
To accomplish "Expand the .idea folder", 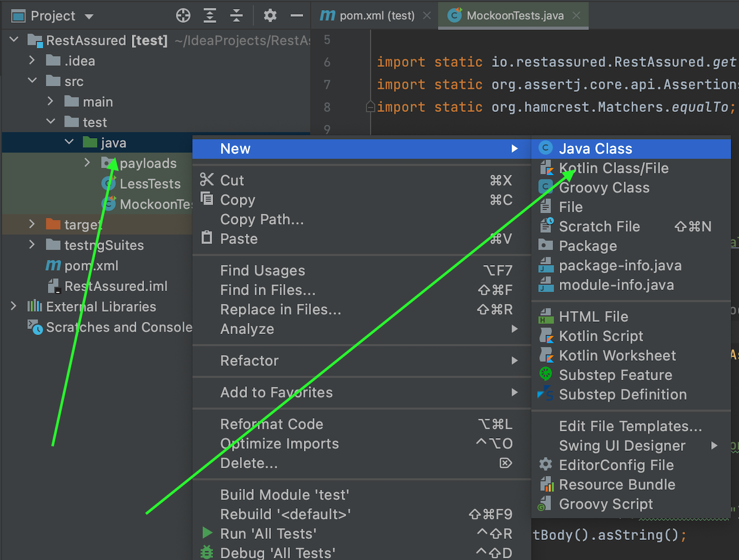I will point(32,61).
